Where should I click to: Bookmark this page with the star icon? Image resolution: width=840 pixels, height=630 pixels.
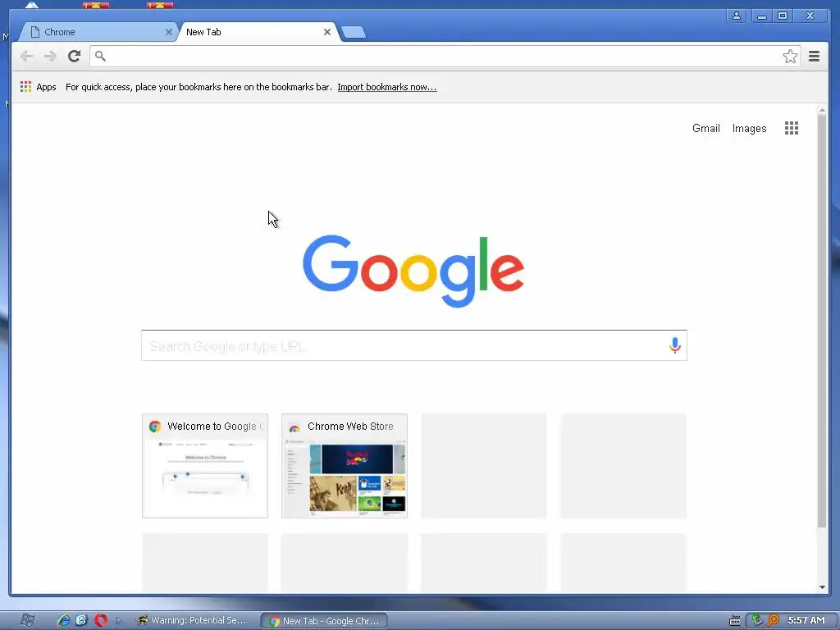[x=790, y=57]
